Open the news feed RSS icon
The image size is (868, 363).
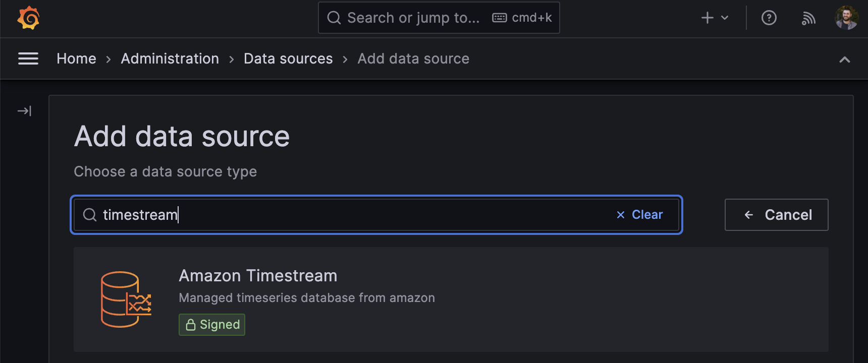808,19
